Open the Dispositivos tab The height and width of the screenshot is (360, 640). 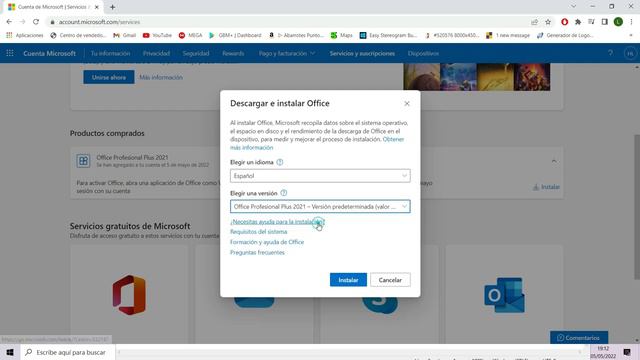423,53
